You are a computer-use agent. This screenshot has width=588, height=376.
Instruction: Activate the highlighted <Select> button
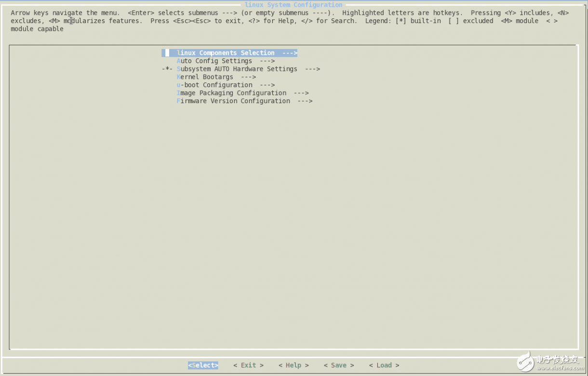[203, 365]
